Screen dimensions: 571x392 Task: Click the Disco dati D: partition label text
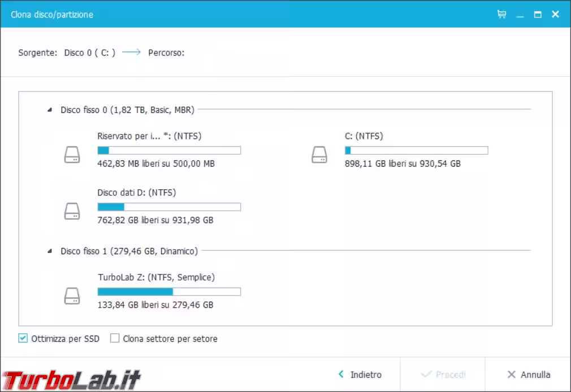click(136, 193)
